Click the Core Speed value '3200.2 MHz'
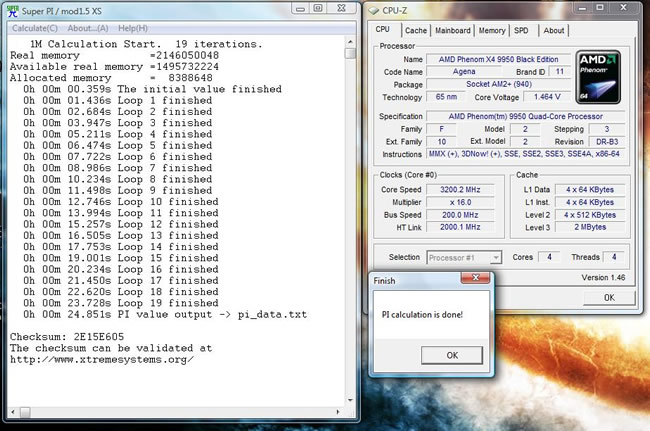 (x=460, y=190)
